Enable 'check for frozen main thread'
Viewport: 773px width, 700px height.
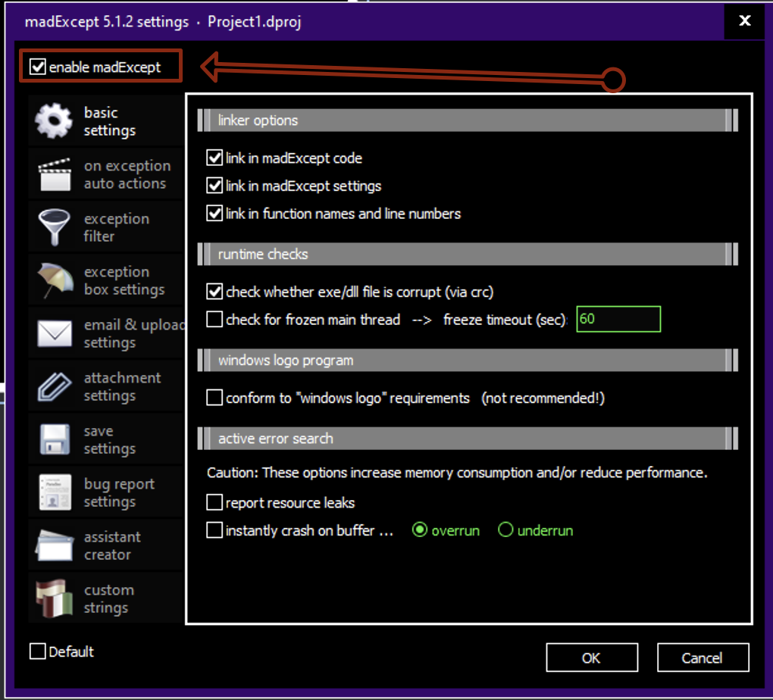coord(214,320)
